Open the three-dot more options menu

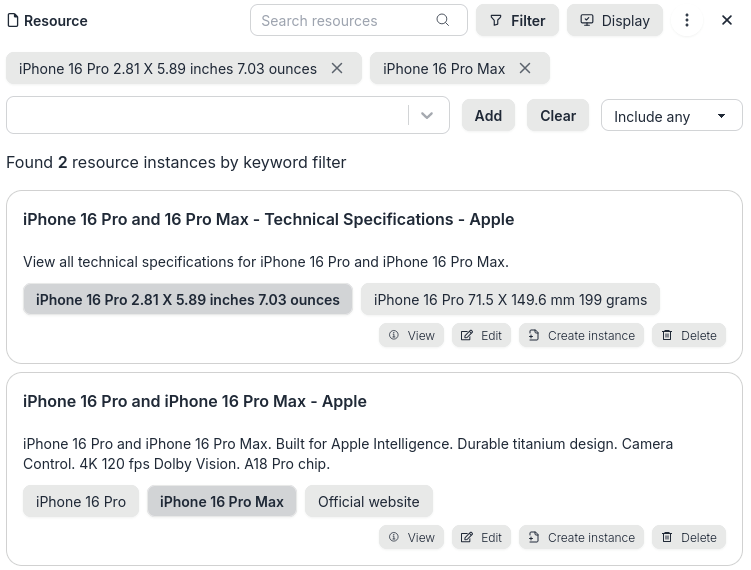tap(687, 20)
